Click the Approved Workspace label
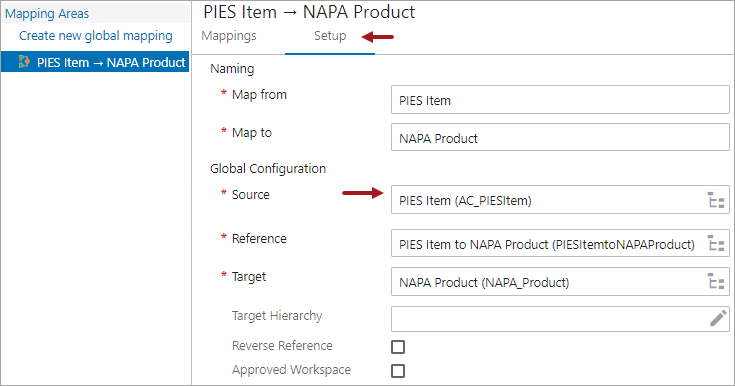The height and width of the screenshot is (386, 735). click(291, 370)
